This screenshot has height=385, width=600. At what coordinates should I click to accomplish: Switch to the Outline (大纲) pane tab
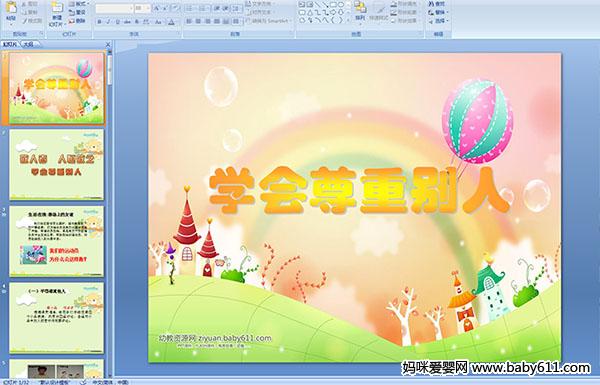[x=29, y=44]
